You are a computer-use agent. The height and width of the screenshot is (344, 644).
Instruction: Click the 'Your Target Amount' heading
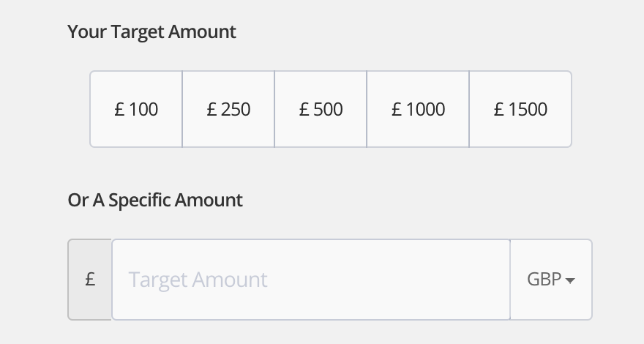[x=152, y=32]
